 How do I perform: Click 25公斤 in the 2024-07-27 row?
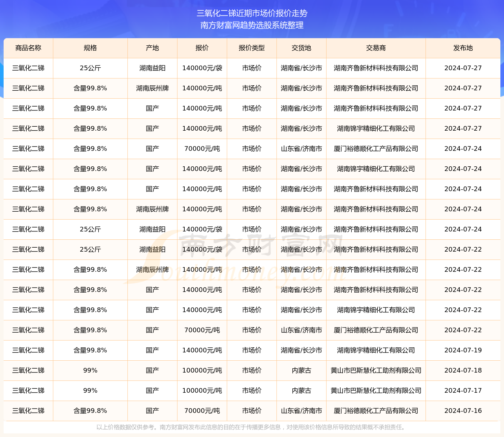pyautogui.click(x=90, y=68)
